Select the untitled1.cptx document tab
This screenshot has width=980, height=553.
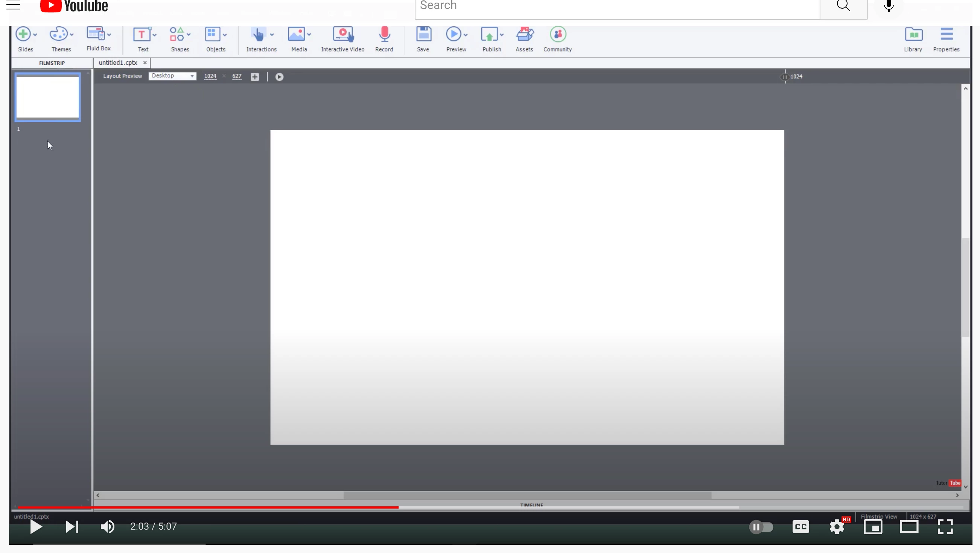click(118, 63)
